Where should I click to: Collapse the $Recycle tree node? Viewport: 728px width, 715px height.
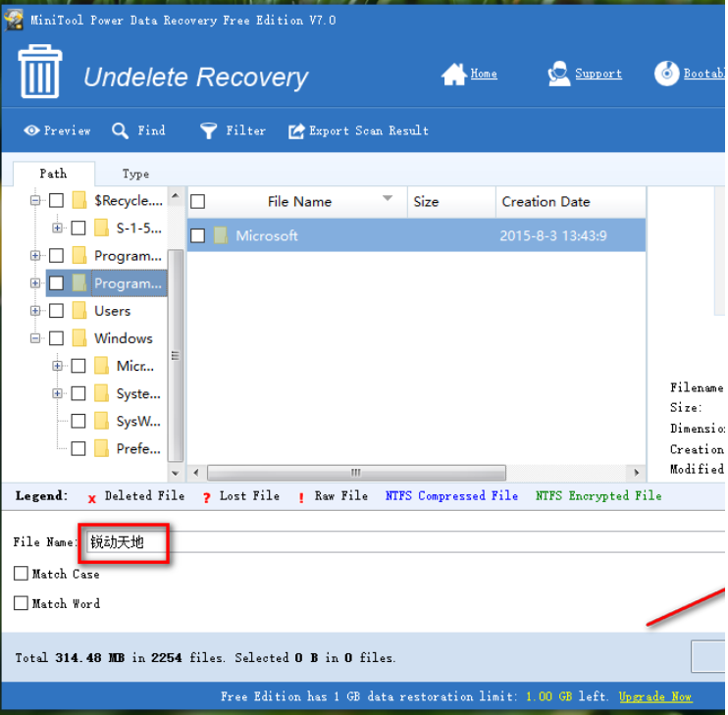(x=34, y=200)
